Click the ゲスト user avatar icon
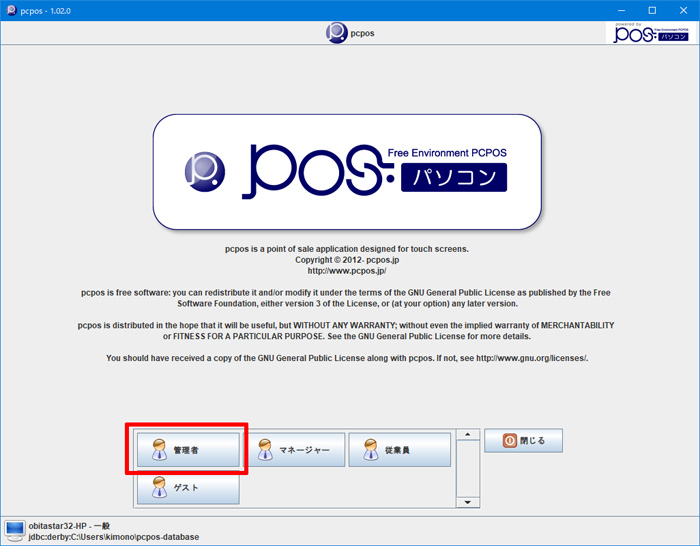The width and height of the screenshot is (700, 546). (159, 487)
